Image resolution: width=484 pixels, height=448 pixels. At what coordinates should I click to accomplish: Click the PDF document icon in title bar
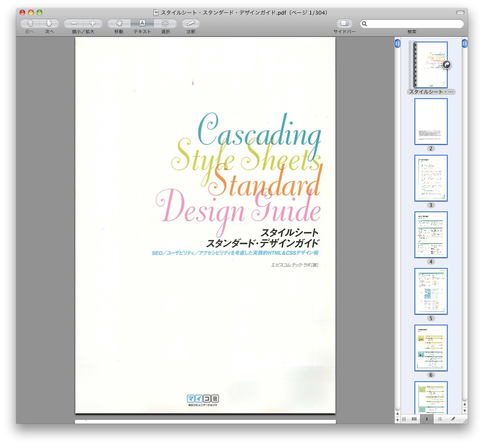pyautogui.click(x=155, y=13)
